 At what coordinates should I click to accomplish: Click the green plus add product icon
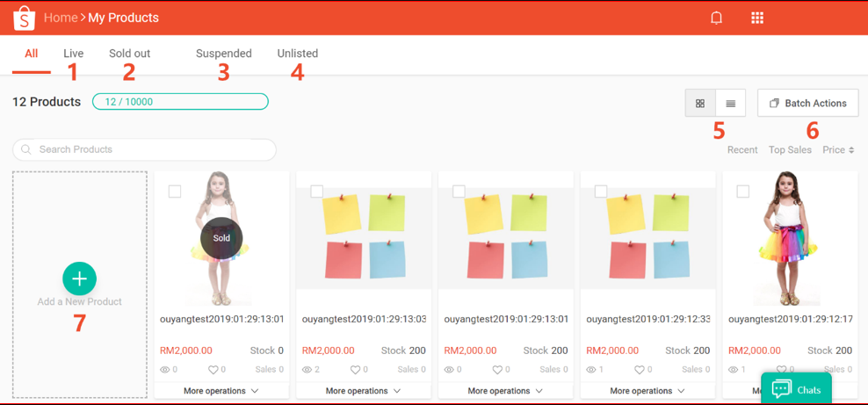(x=80, y=278)
